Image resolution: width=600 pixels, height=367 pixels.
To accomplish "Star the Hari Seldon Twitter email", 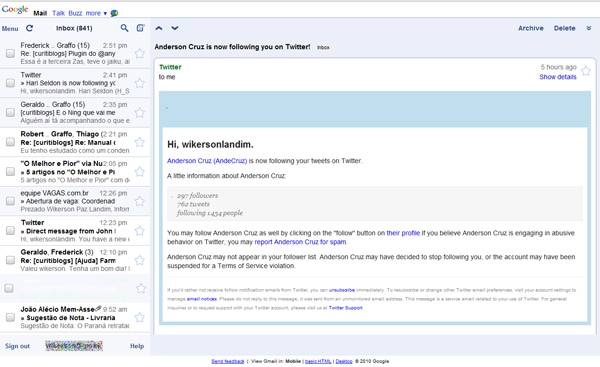I will (140, 83).
